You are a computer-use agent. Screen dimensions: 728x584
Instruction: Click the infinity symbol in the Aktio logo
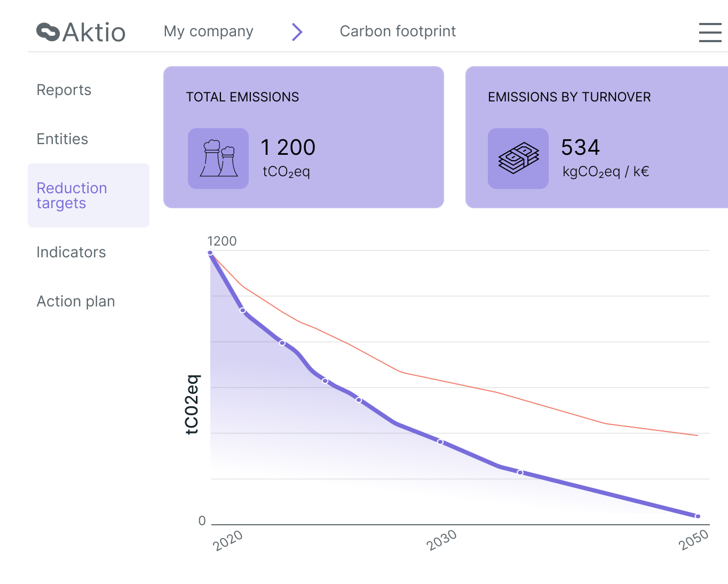point(47,33)
